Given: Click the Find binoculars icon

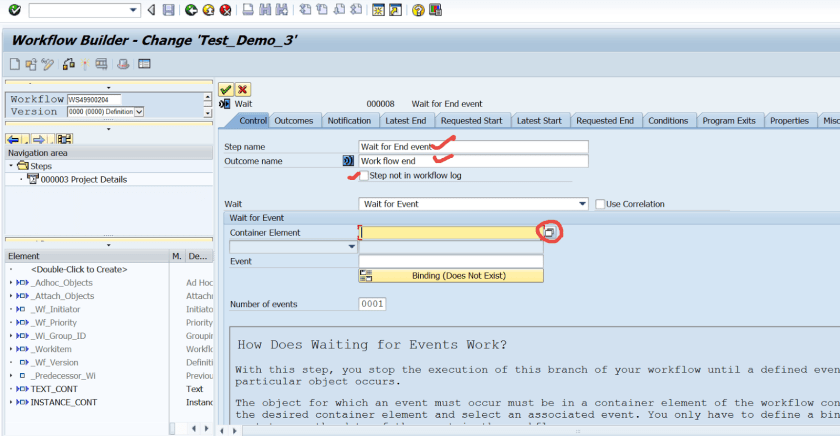Looking at the screenshot, I should pos(265,10).
